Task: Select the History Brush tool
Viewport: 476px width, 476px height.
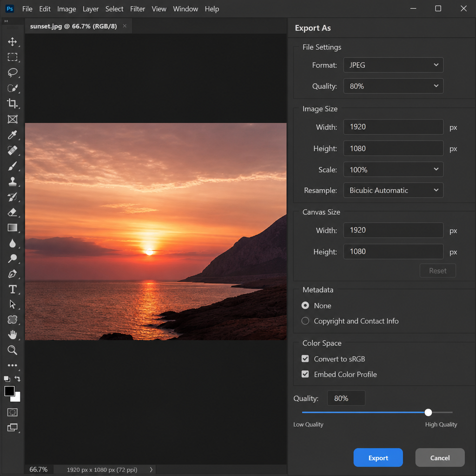Action: pyautogui.click(x=12, y=197)
